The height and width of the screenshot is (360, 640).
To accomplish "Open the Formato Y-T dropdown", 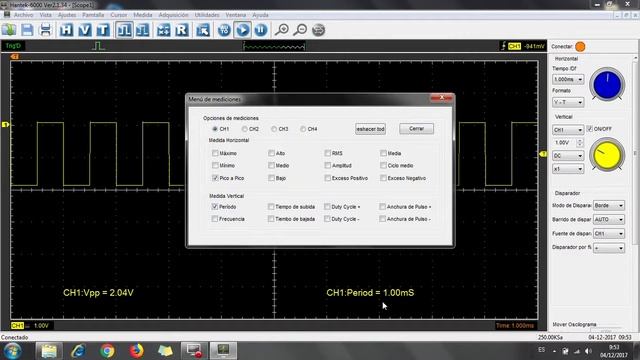I will point(568,102).
